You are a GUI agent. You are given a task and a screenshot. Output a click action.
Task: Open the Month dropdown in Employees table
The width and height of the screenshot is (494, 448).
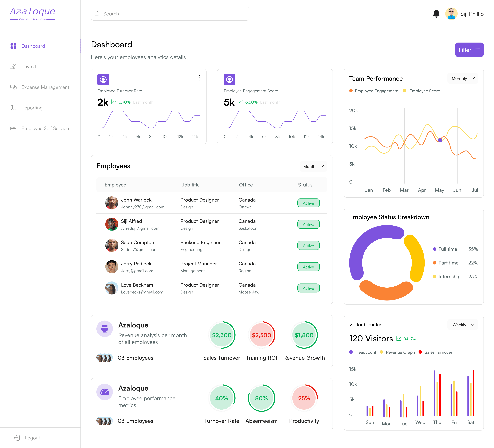313,166
